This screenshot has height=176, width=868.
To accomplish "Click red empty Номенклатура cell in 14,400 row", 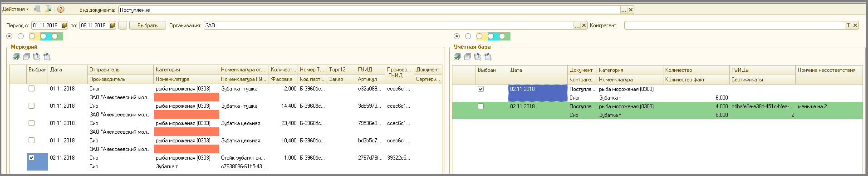I will click(x=186, y=115).
